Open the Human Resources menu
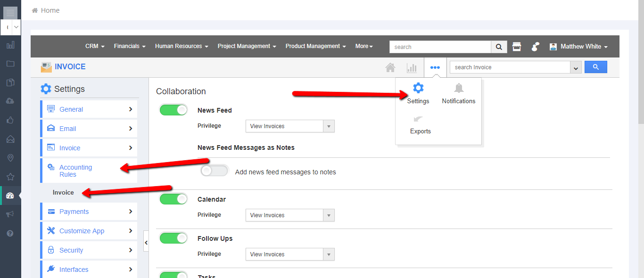Image resolution: width=644 pixels, height=278 pixels. point(182,46)
